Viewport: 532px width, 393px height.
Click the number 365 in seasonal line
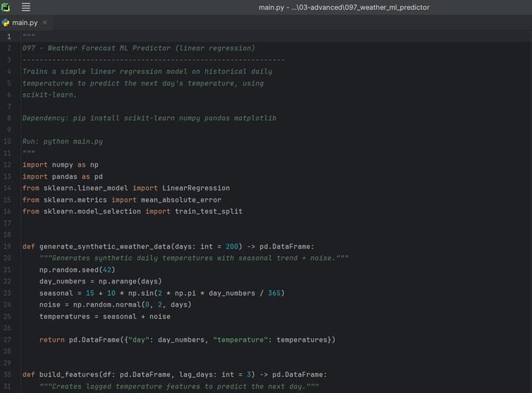coord(274,293)
